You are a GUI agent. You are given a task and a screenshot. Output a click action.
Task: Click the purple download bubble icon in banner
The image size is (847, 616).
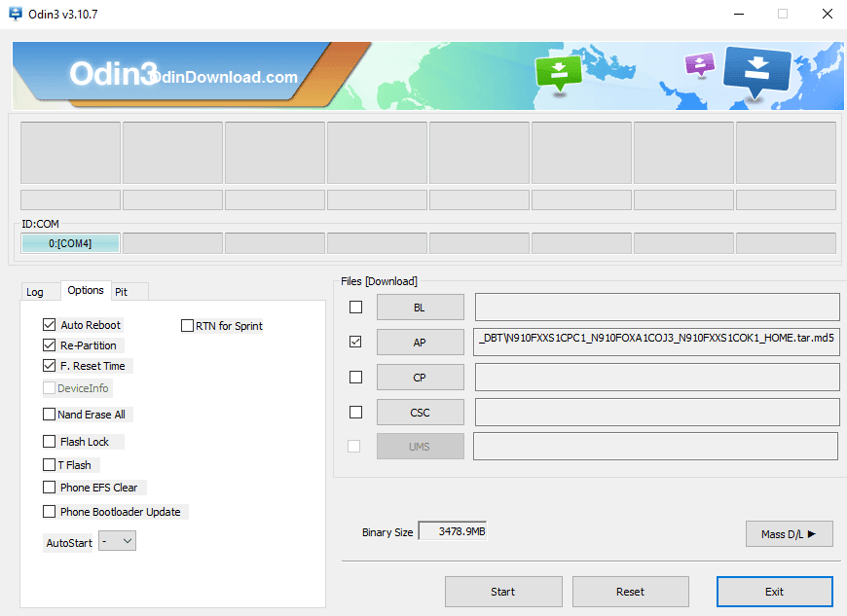(x=700, y=64)
